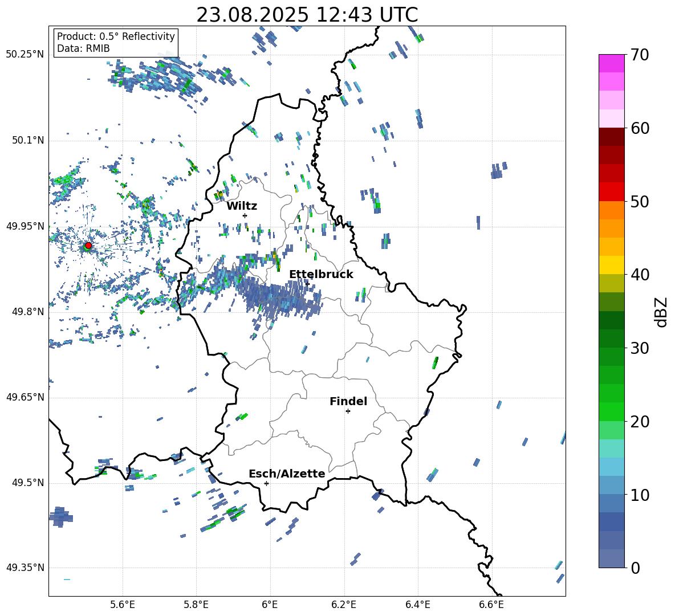Click the 50 value on colorbar
675x616 pixels.
640,202
